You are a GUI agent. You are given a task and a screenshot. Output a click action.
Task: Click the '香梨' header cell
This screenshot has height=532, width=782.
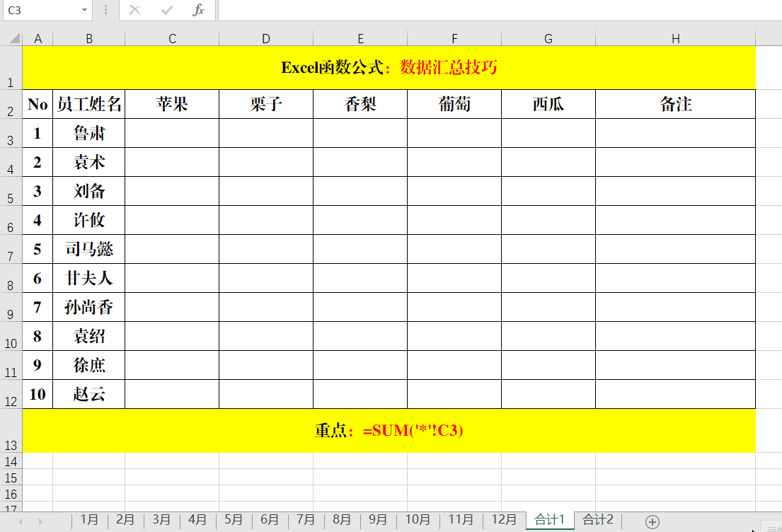tap(360, 104)
